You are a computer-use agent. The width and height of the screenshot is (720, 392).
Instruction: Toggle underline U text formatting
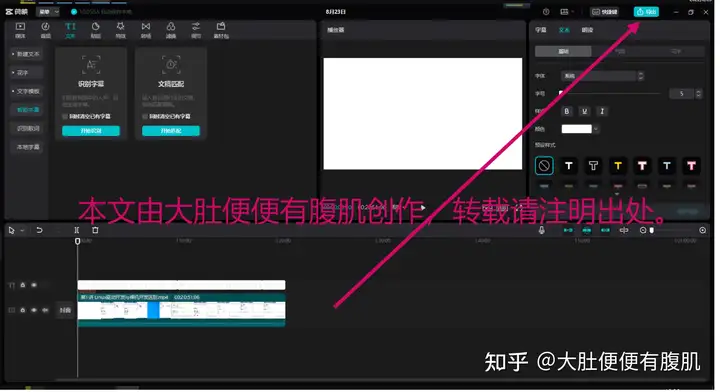click(585, 111)
